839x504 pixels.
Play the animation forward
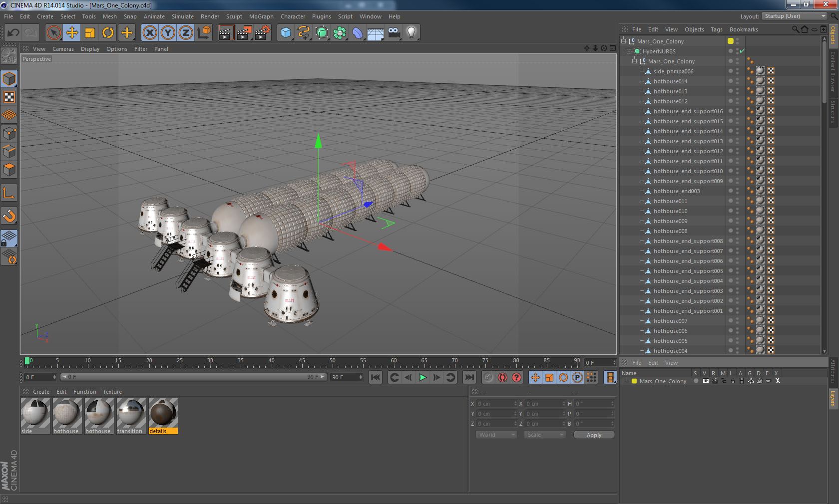422,377
